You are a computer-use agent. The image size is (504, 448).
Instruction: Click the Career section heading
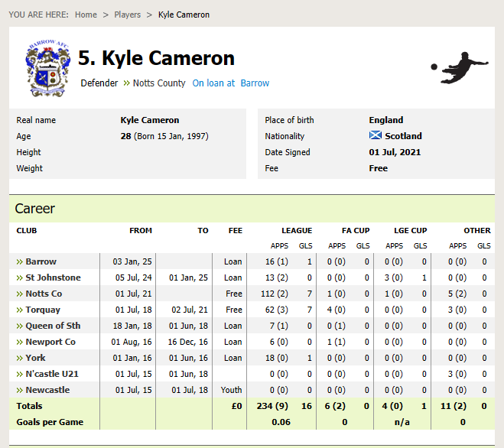coord(34,209)
